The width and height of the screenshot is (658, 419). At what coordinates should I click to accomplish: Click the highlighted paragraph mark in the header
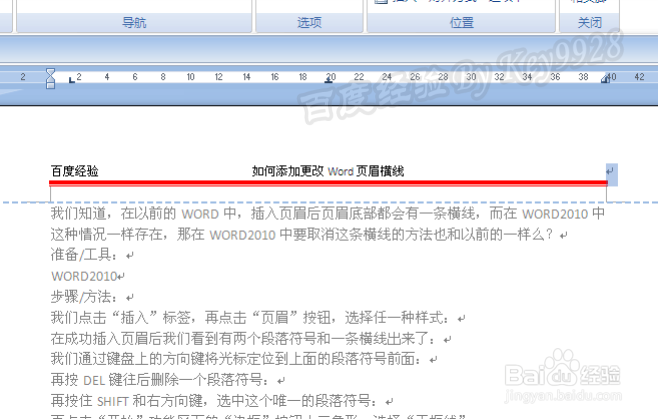611,173
